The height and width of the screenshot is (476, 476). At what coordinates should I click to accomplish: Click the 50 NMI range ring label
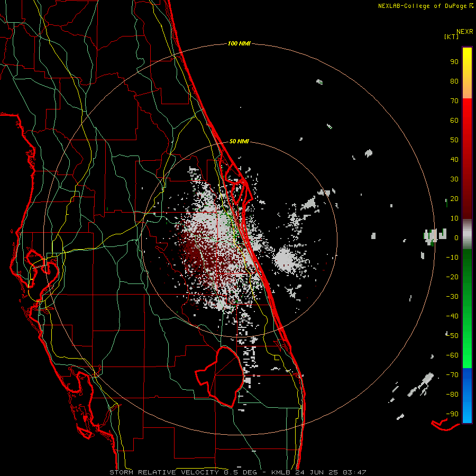point(239,141)
